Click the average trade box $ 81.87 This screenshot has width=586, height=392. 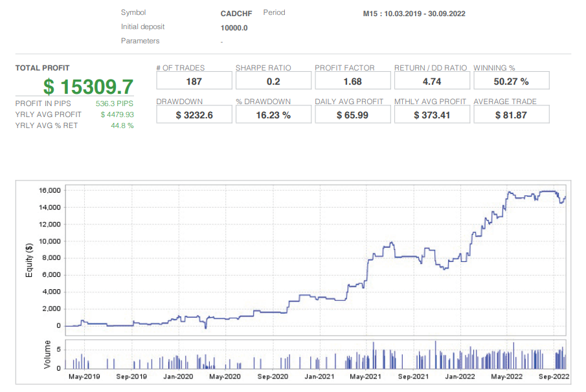click(511, 114)
